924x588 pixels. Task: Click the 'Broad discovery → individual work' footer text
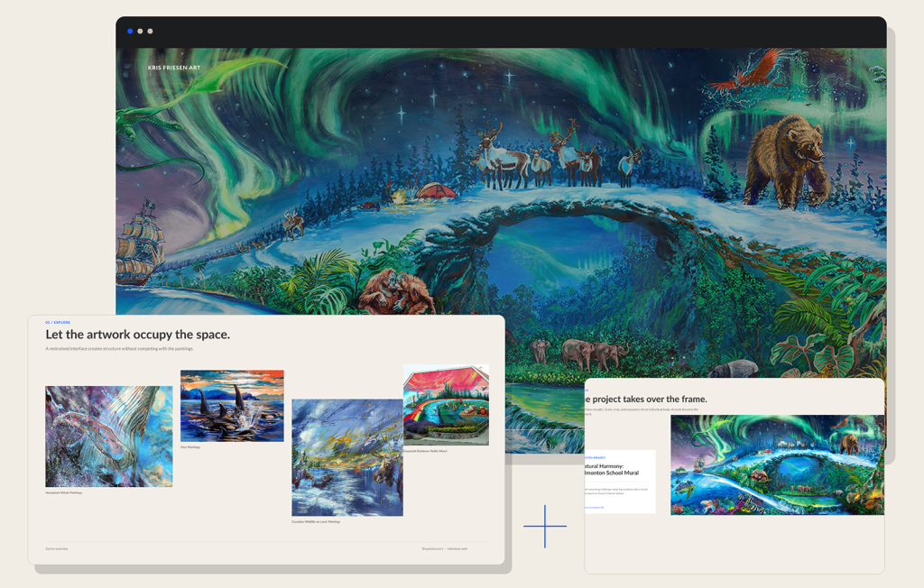[x=444, y=548]
